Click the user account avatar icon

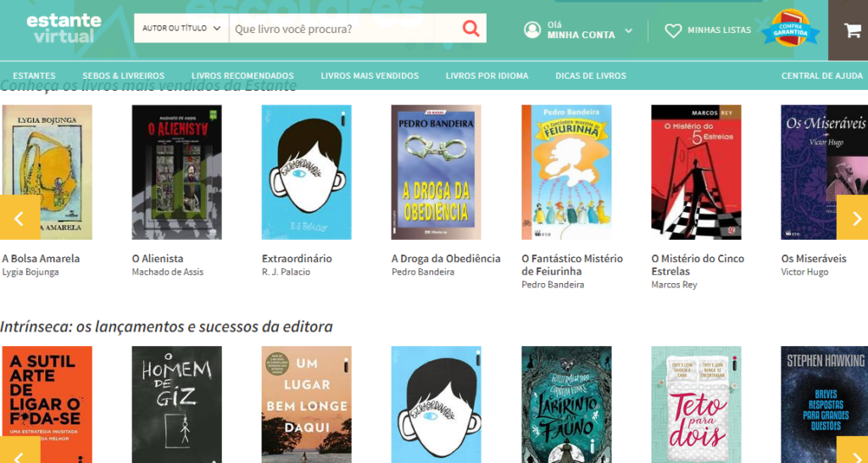tap(532, 31)
